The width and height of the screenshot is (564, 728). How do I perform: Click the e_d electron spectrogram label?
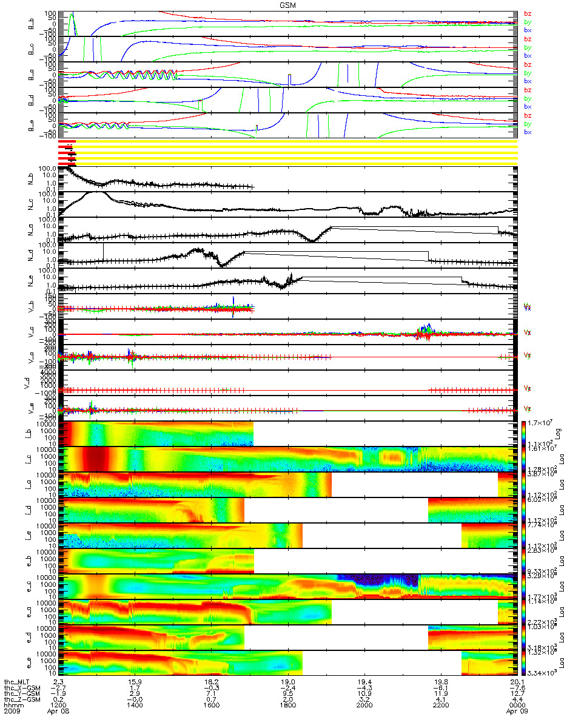click(30, 636)
